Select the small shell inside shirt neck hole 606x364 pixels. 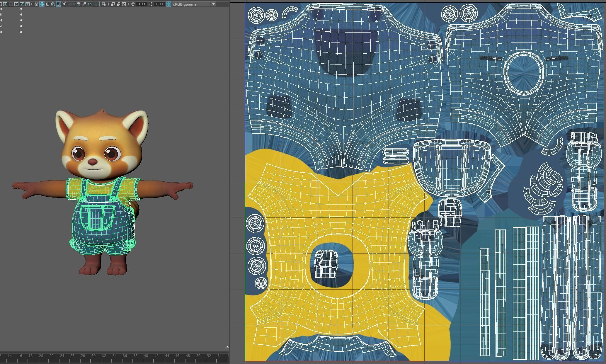click(x=326, y=264)
